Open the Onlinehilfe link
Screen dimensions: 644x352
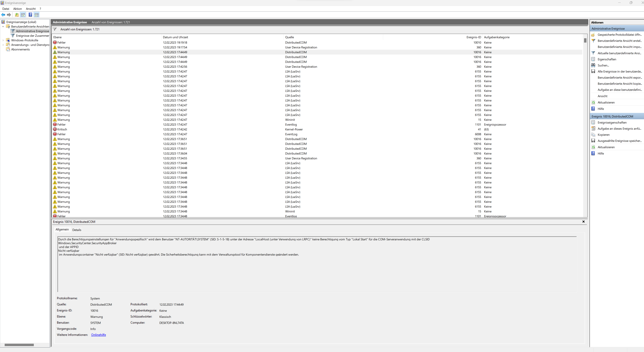click(98, 335)
